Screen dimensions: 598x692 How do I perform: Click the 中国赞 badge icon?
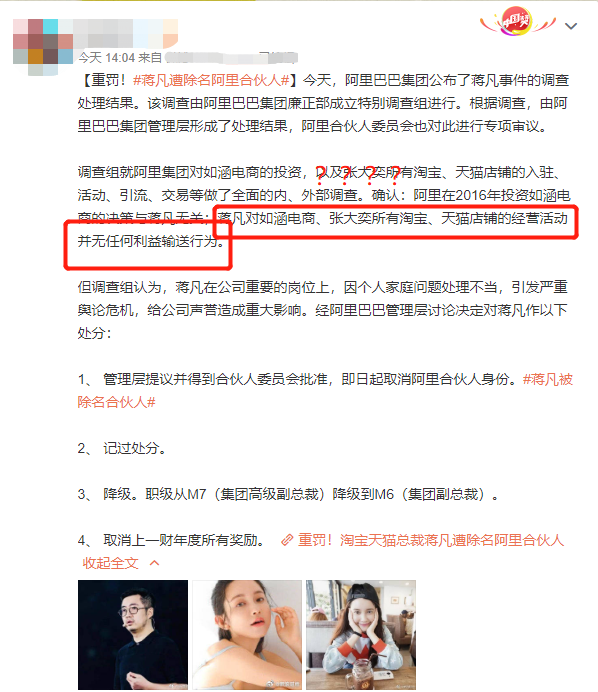click(517, 21)
